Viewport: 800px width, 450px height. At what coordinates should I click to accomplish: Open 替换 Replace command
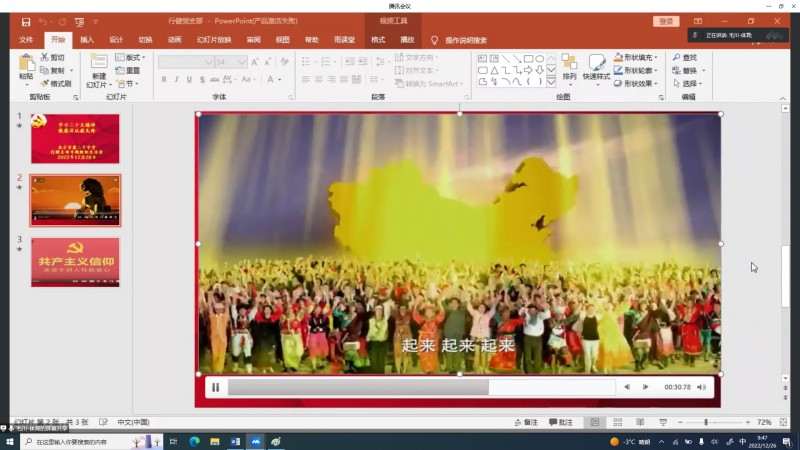pos(685,70)
